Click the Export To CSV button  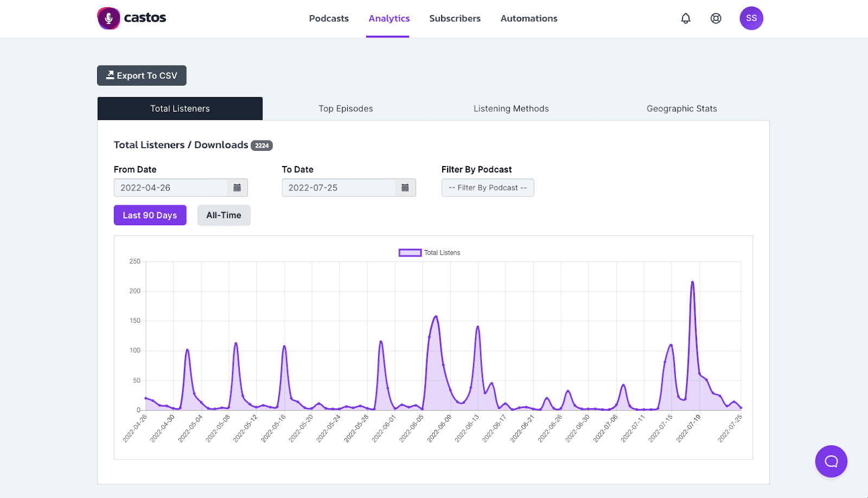[142, 75]
